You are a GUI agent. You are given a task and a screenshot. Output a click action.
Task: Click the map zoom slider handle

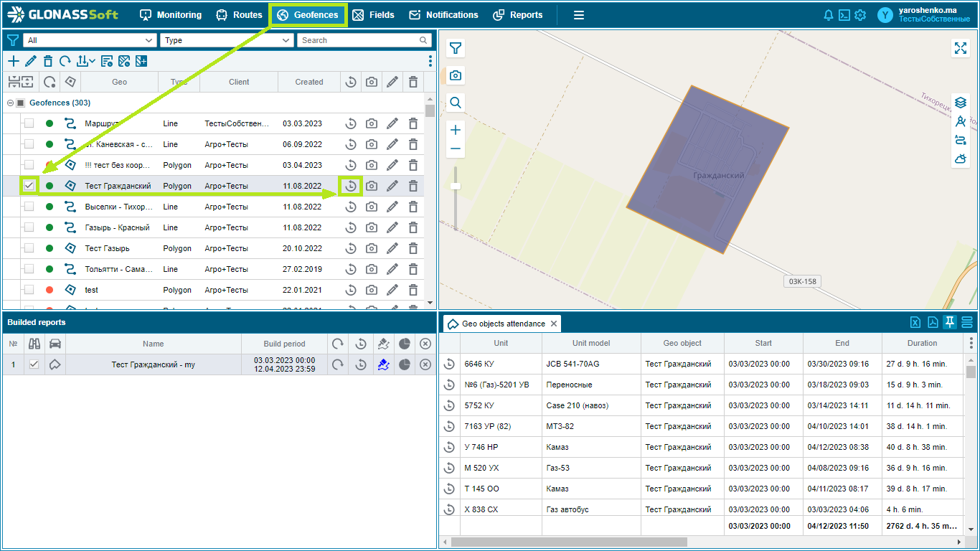pos(456,187)
